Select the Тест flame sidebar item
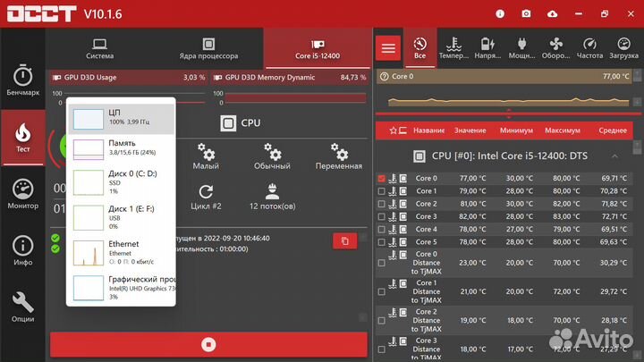Image resolution: width=644 pixels, height=362 pixels. [23, 138]
